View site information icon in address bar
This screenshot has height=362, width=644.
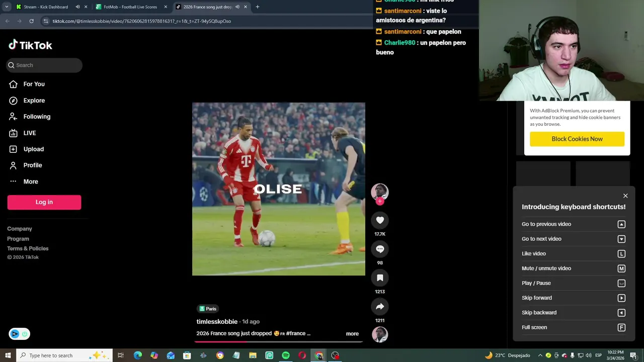point(46,21)
